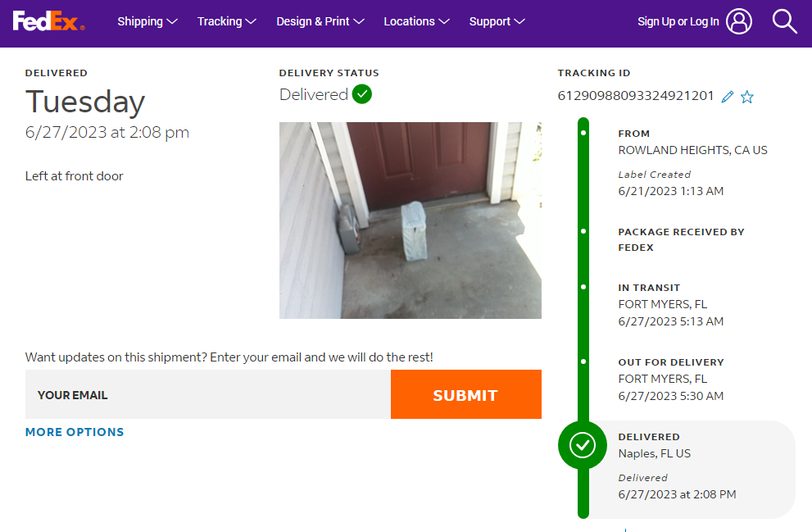
Task: Open the Locations menu
Action: point(416,21)
